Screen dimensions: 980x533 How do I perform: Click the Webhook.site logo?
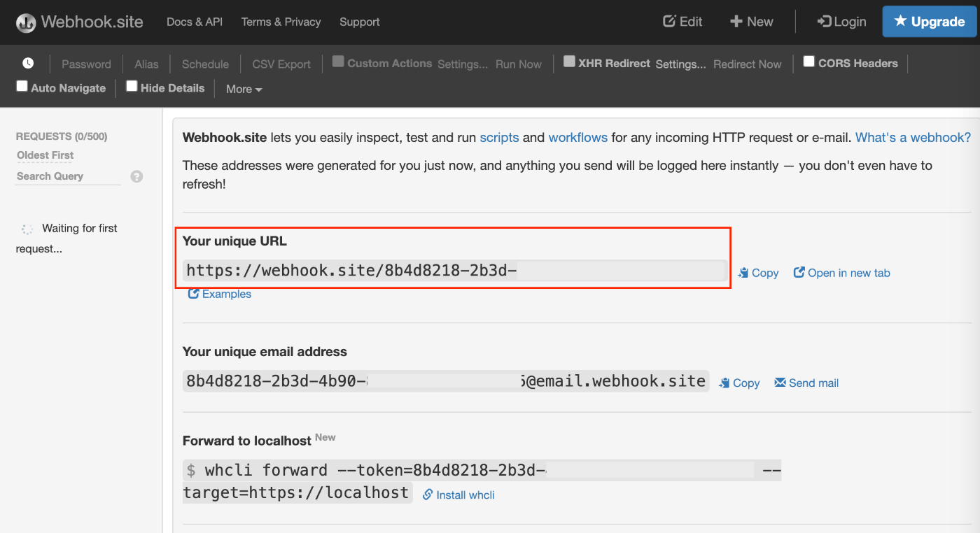[x=79, y=22]
